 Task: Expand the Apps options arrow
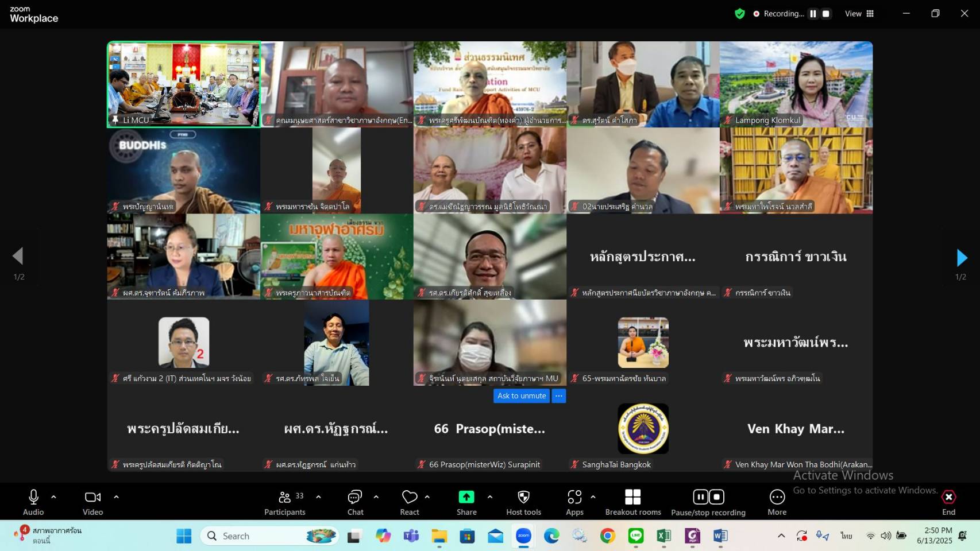[x=593, y=497]
